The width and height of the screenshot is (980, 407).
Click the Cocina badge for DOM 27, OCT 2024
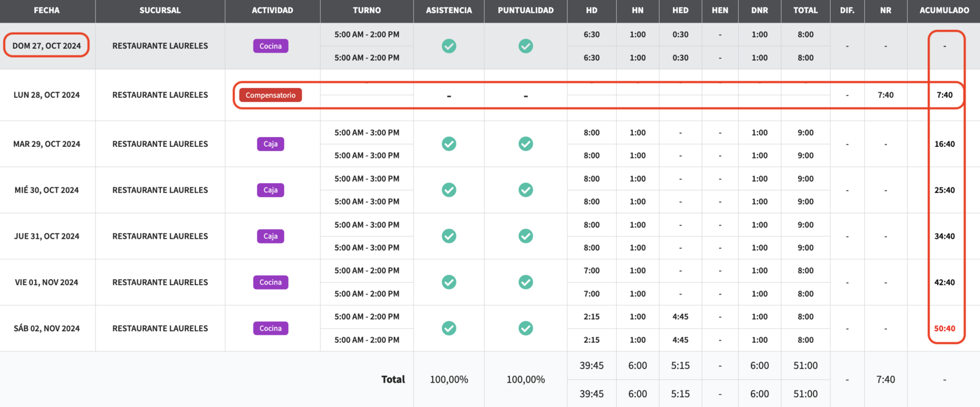(x=270, y=46)
